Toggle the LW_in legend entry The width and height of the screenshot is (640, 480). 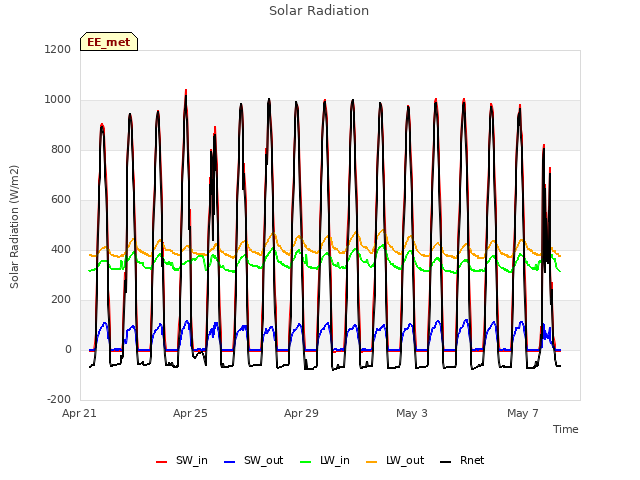(325, 460)
